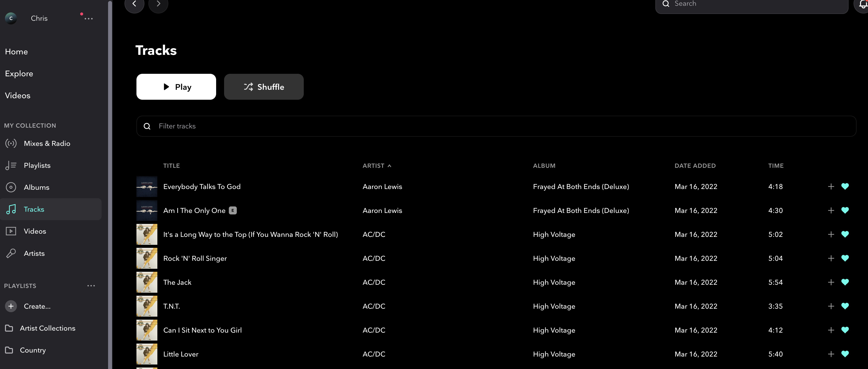Open Mixes & Radio in My Collection
This screenshot has width=868, height=369.
(x=51, y=143)
